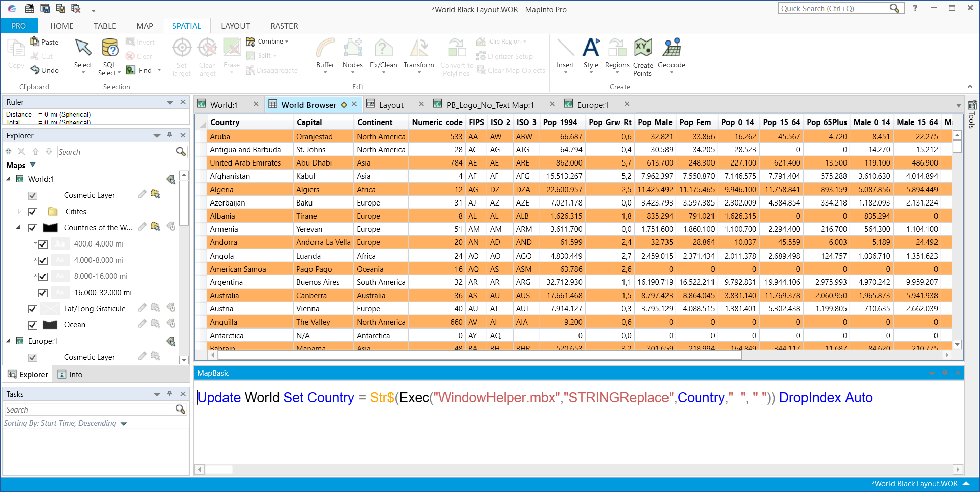Collapse the Countries of the W... layer
Viewport: 980px width, 492px height.
(x=19, y=228)
